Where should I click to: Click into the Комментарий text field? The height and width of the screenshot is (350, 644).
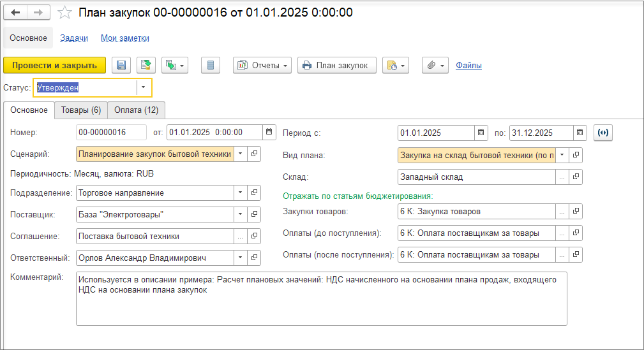[322, 299]
